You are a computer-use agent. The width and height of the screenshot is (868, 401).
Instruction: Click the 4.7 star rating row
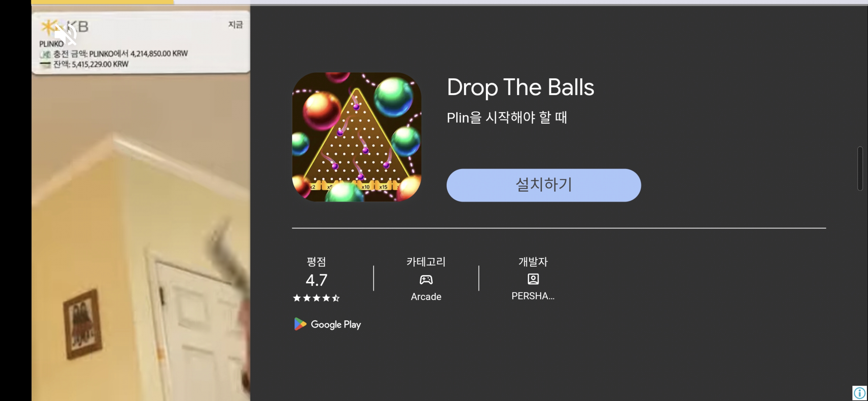coord(316,298)
